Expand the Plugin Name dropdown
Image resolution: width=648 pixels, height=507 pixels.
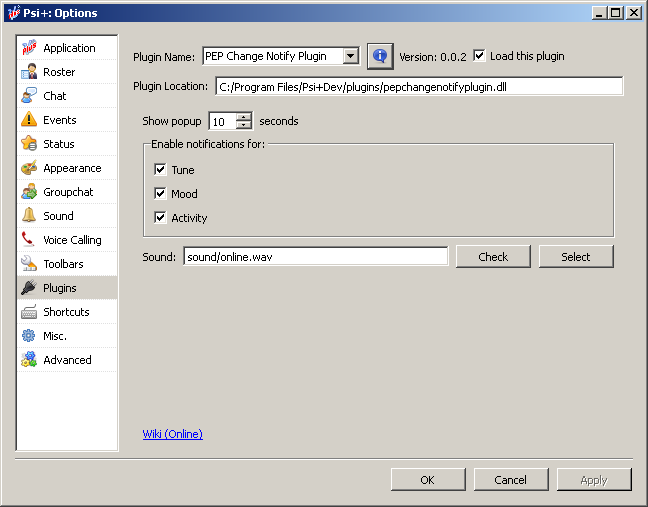350,57
